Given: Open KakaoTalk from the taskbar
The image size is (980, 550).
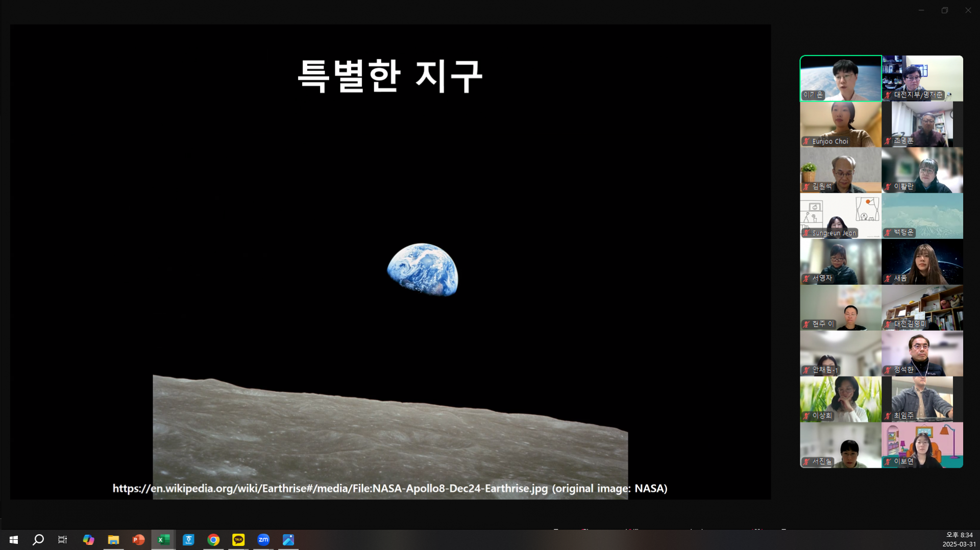Looking at the screenshot, I should [x=238, y=540].
